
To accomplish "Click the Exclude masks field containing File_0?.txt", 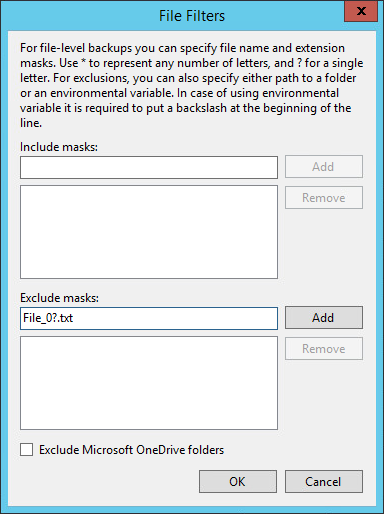I will [x=149, y=318].
